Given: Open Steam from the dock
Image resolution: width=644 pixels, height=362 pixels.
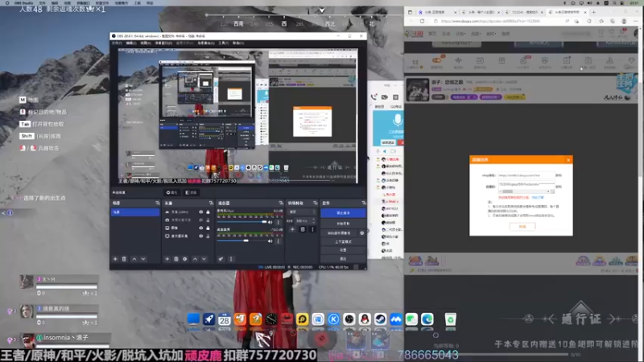Looking at the screenshot, I should coord(380,319).
